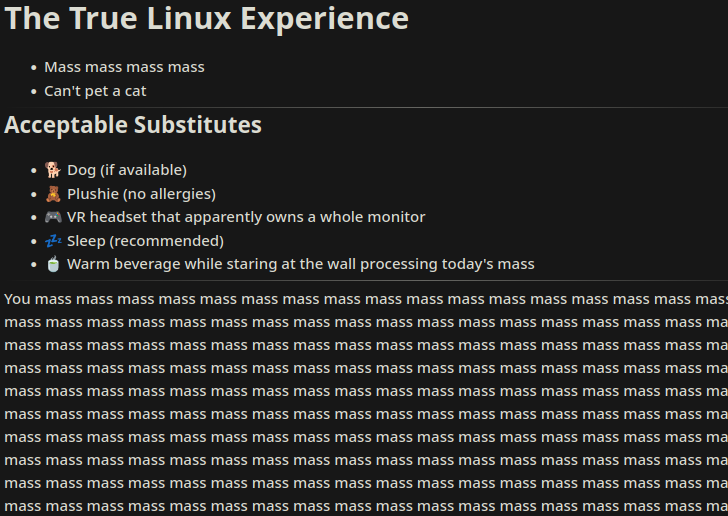Click the 'Can't pet a cat' bullet
The height and width of the screenshot is (516, 728).
[x=95, y=91]
